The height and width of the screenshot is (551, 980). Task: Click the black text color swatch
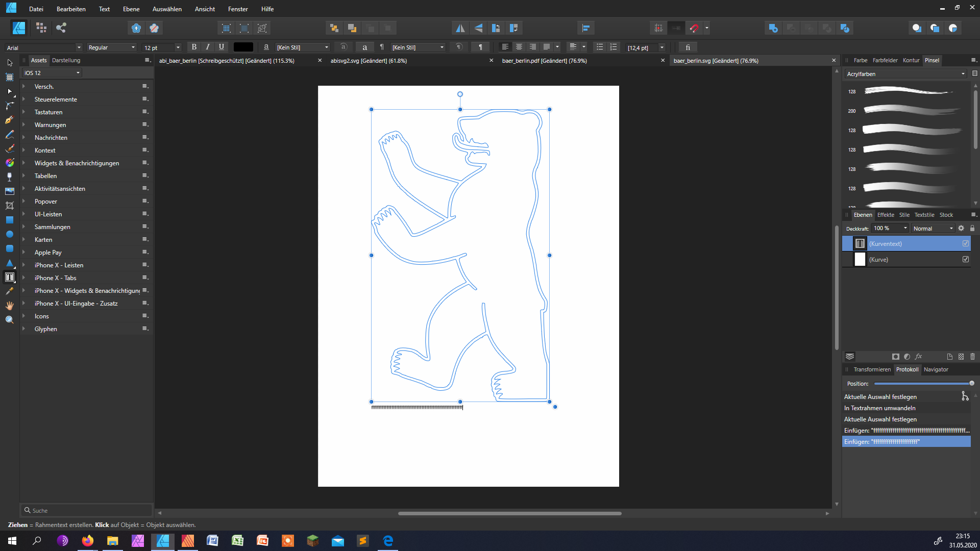pyautogui.click(x=243, y=47)
